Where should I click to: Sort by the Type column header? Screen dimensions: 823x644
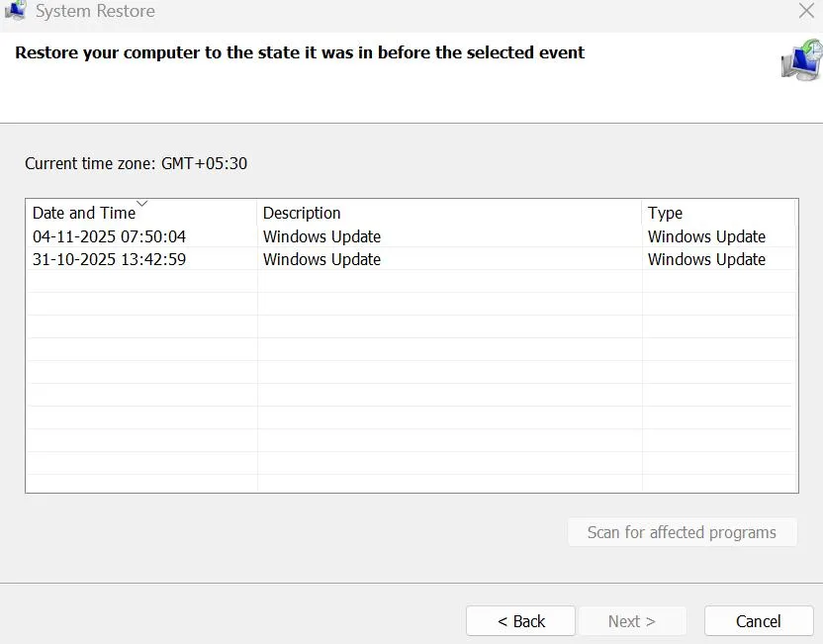[665, 213]
